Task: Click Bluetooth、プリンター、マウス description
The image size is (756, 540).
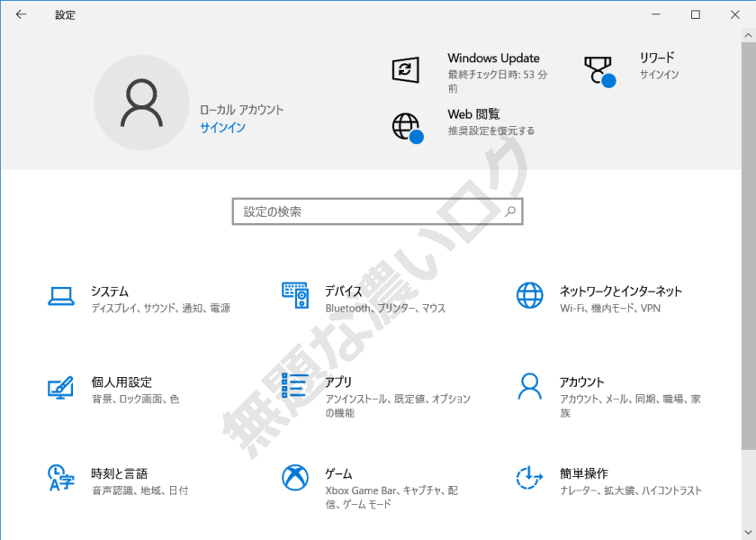Action: 385,308
